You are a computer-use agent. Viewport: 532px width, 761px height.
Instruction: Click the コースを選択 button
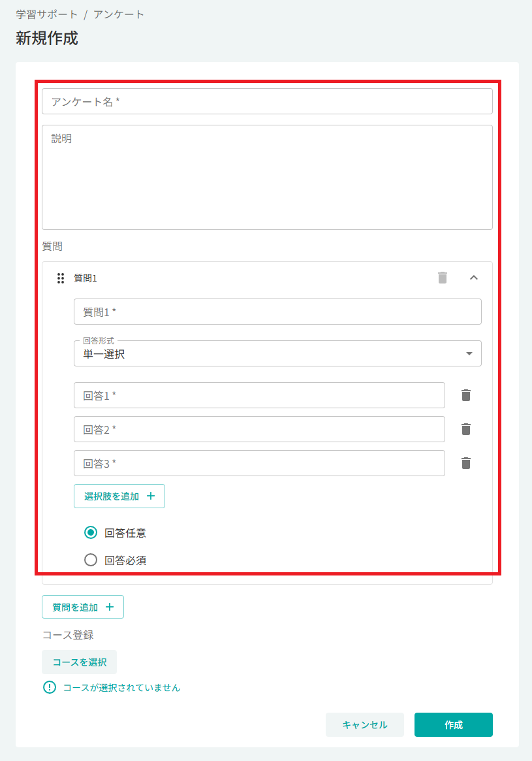pyautogui.click(x=80, y=662)
